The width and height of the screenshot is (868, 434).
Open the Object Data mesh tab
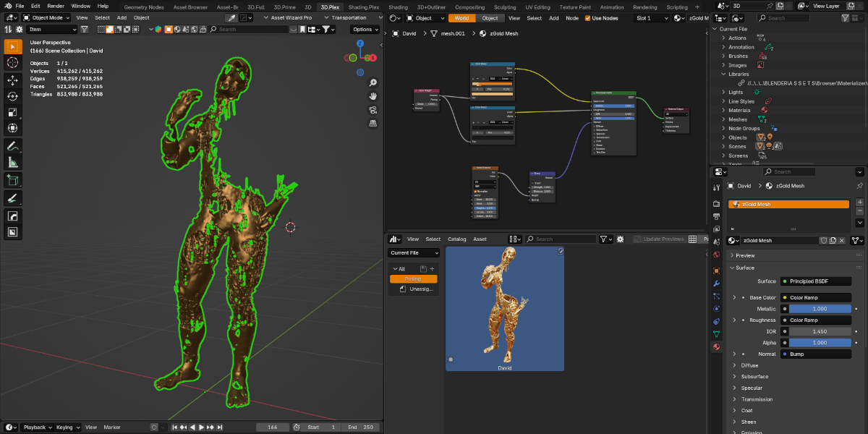pyautogui.click(x=716, y=334)
